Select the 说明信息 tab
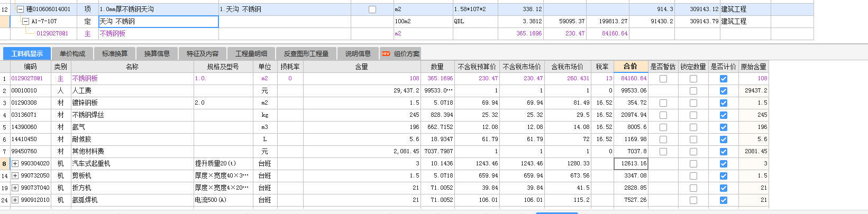Viewport: 868px width, 214px height. (358, 53)
